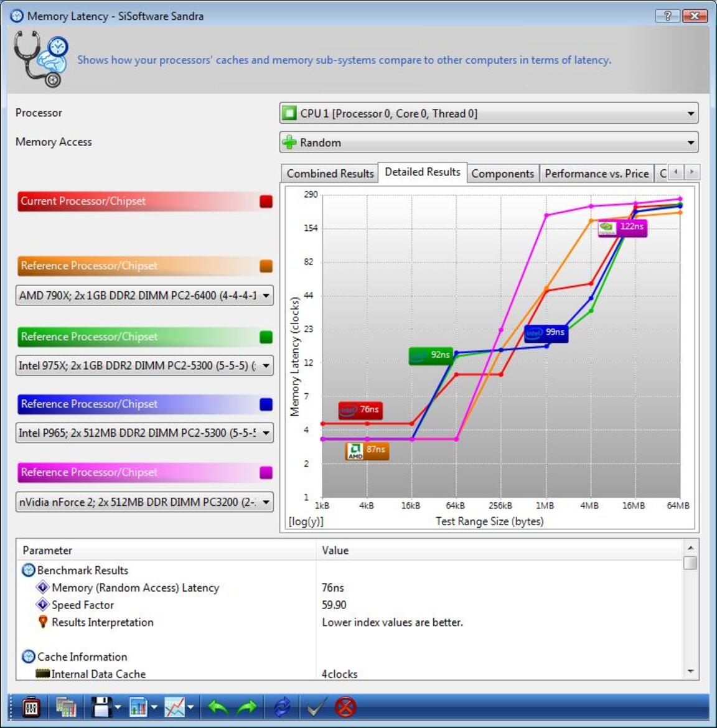Select the Benchmark Results row
The width and height of the screenshot is (717, 728).
click(x=349, y=570)
